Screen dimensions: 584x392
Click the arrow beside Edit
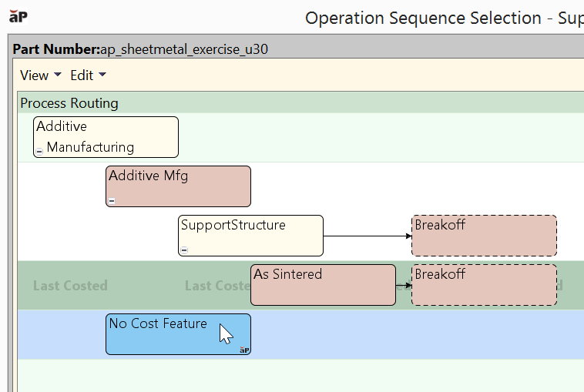(x=102, y=75)
